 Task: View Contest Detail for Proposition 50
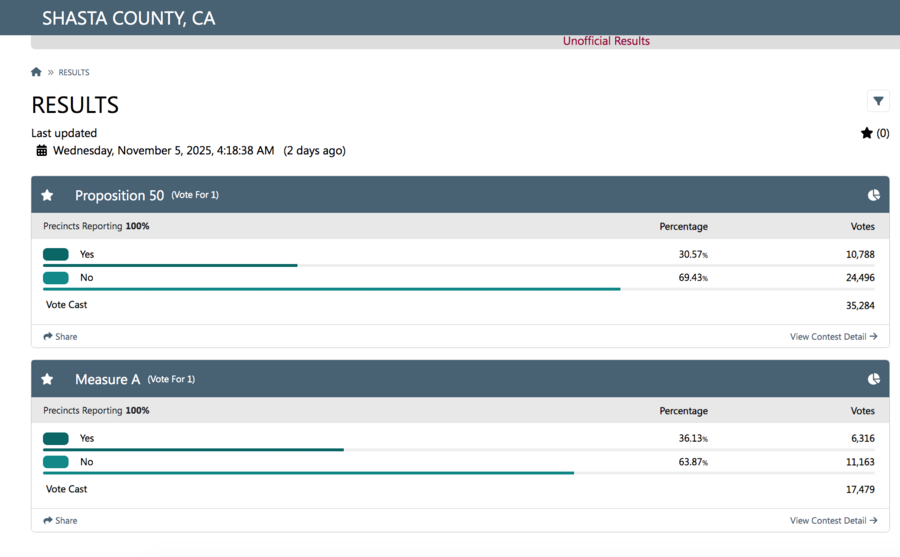(x=833, y=337)
